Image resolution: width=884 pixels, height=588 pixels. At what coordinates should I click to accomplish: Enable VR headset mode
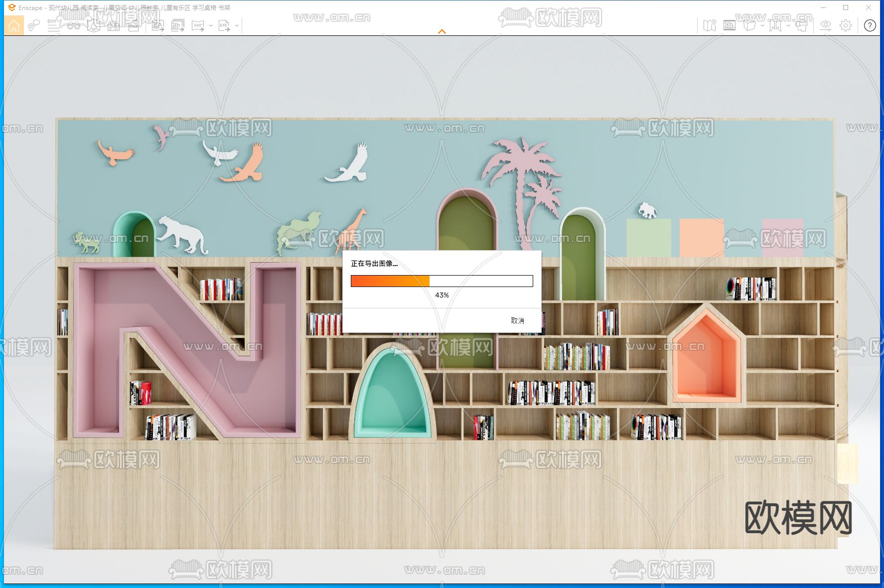coord(802,25)
